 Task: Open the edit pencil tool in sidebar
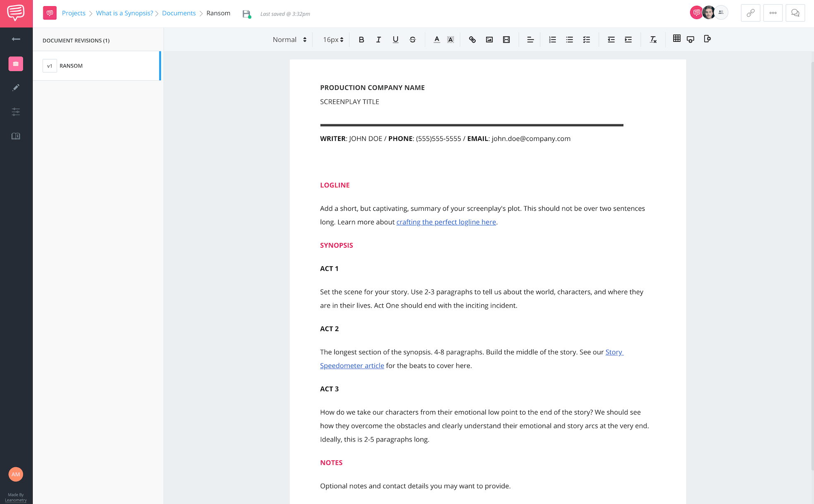pyautogui.click(x=16, y=87)
